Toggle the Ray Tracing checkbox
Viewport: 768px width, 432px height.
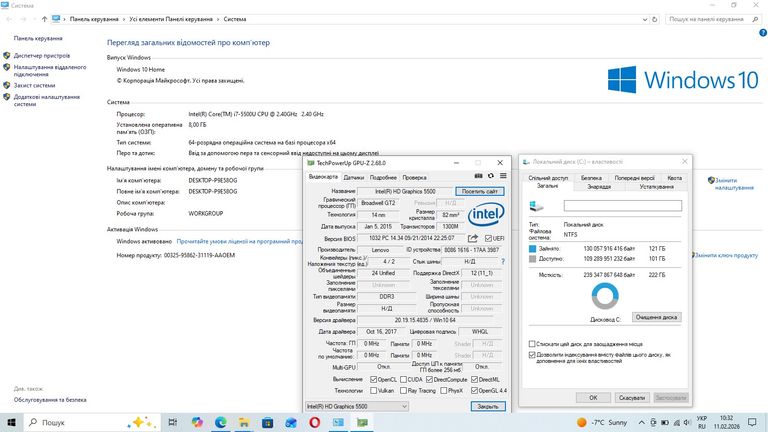pyautogui.click(x=403, y=390)
